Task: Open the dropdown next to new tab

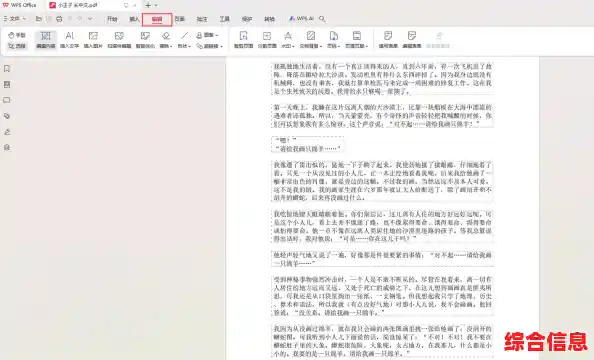Action: pos(156,5)
